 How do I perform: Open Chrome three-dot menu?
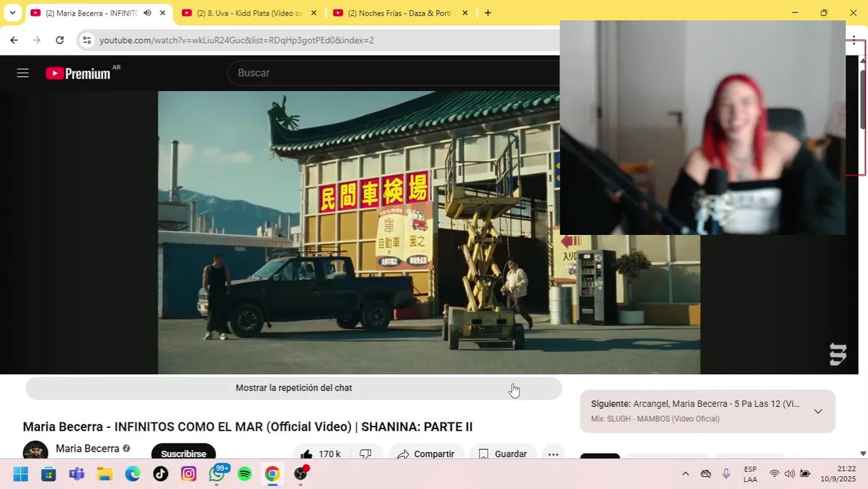click(854, 40)
